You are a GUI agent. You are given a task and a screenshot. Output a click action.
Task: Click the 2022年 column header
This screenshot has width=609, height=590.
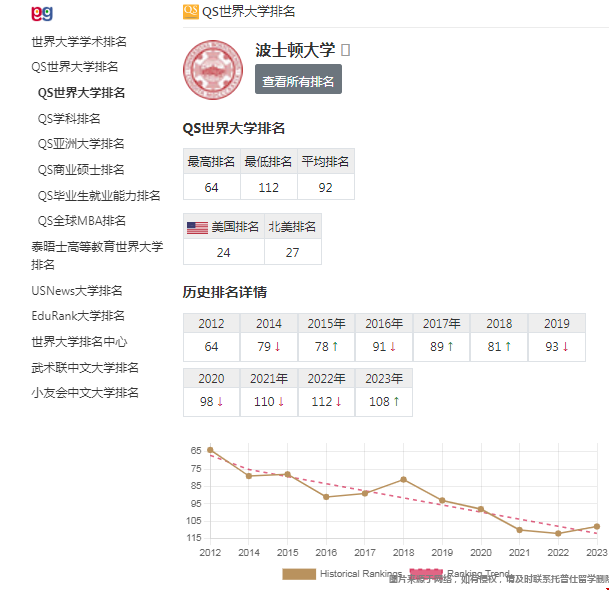pos(326,378)
